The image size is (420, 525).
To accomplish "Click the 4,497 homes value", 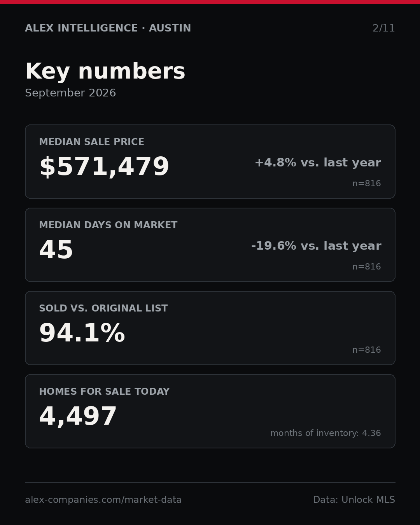I will pyautogui.click(x=78, y=416).
